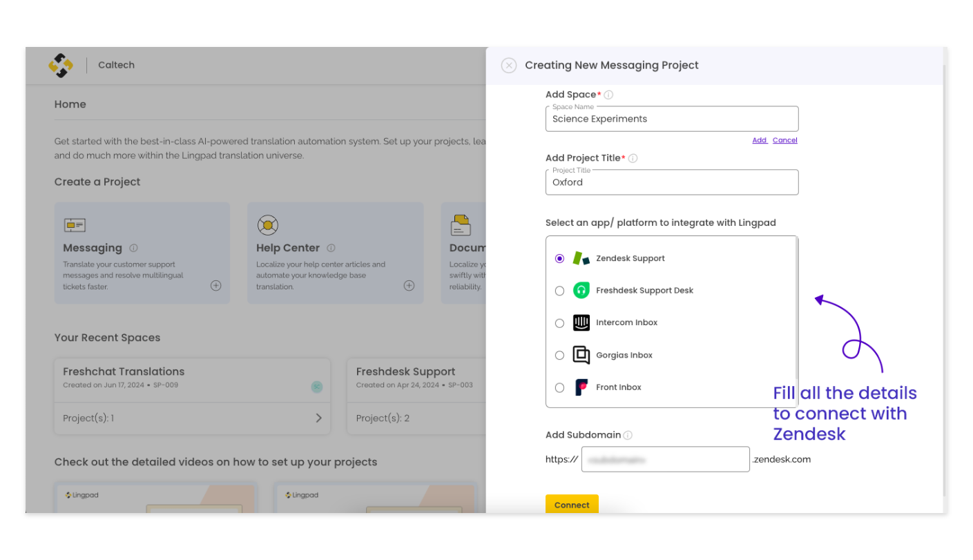Click the first Lingpad video thumbnail
This screenshot has width=973, height=560.
pos(155,499)
